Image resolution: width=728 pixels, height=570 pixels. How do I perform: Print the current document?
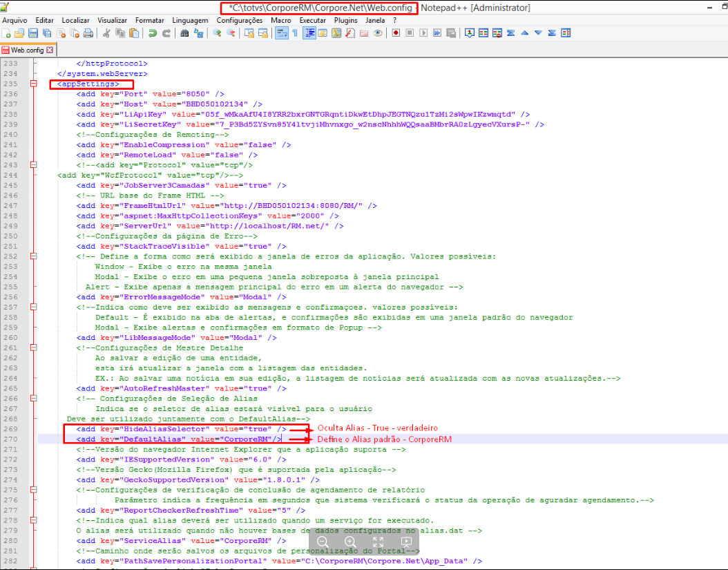[88, 33]
